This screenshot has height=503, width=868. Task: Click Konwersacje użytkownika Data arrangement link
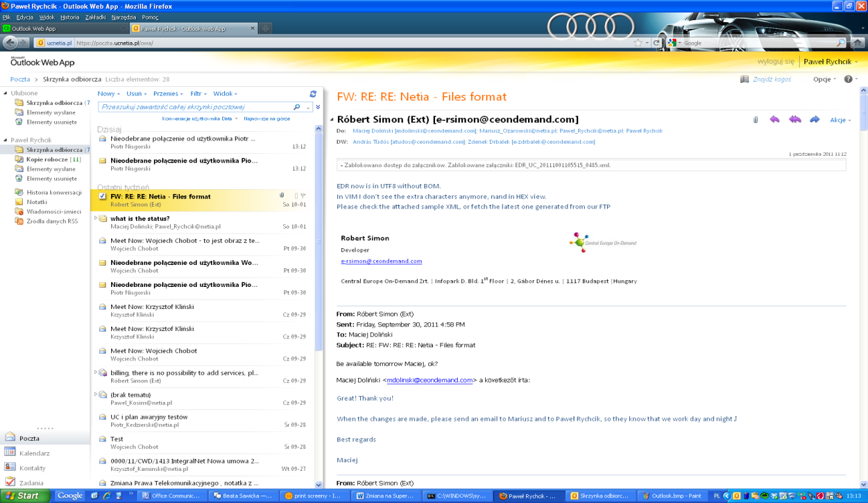pyautogui.click(x=199, y=118)
